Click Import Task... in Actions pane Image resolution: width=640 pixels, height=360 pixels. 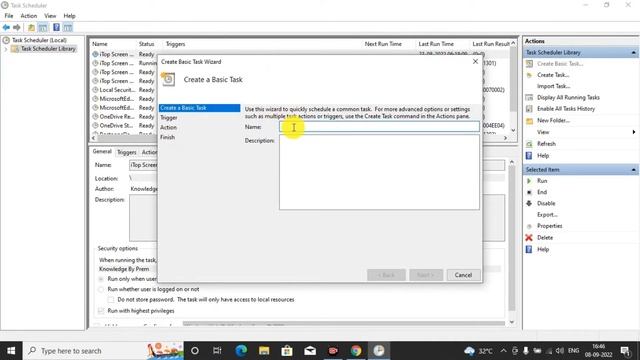tap(553, 86)
